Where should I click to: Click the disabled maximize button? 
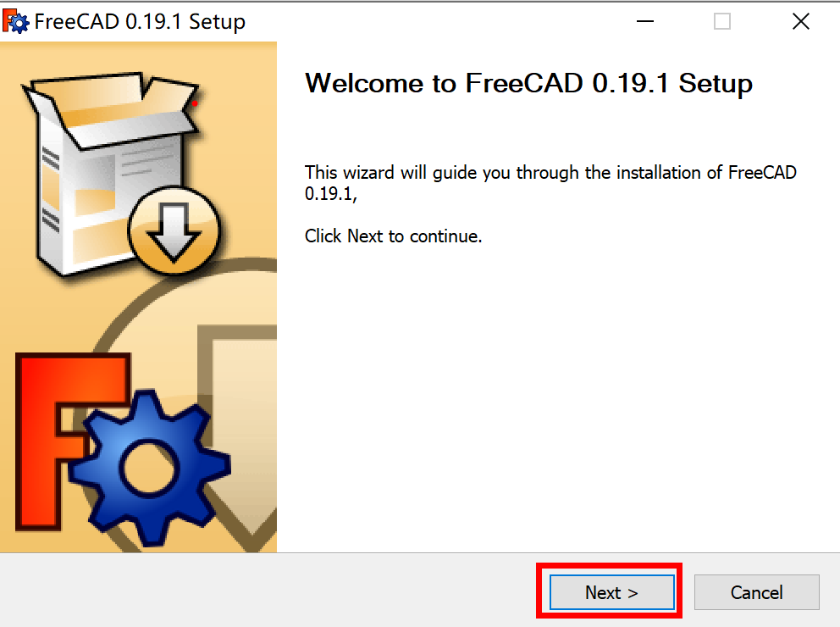(721, 20)
